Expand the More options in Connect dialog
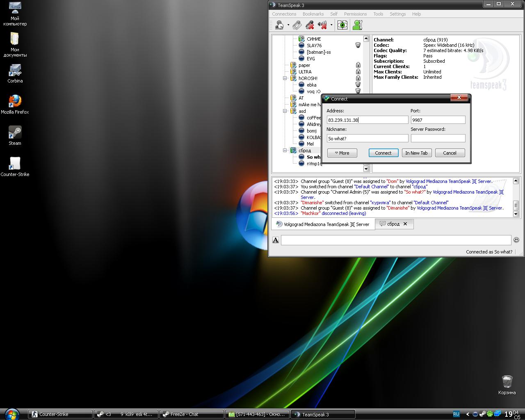Screen dimensions: 525x420 tap(342, 153)
